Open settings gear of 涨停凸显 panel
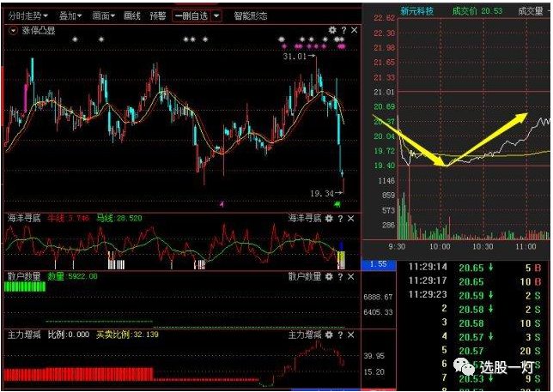Screen dimensions: 553x392 point(332,30)
